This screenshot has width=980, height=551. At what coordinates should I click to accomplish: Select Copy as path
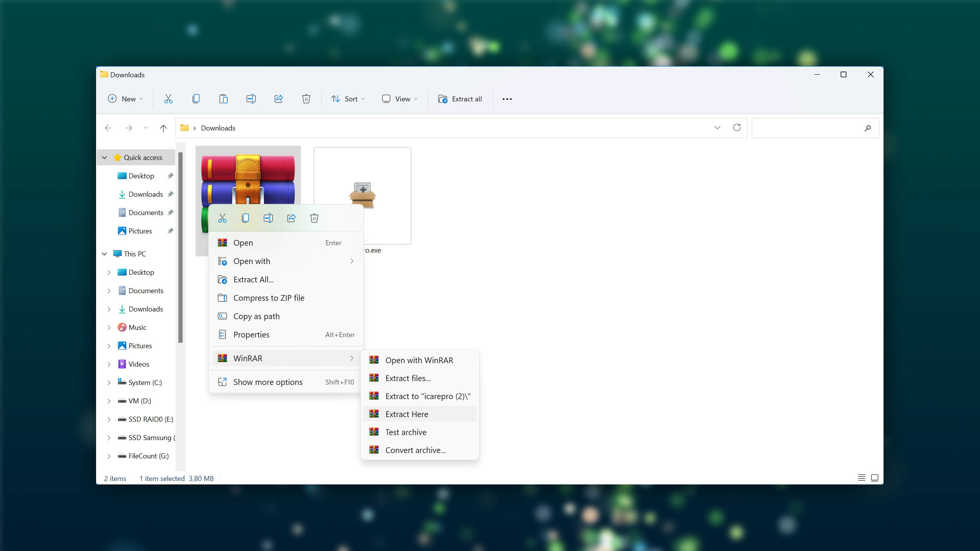coord(286,316)
